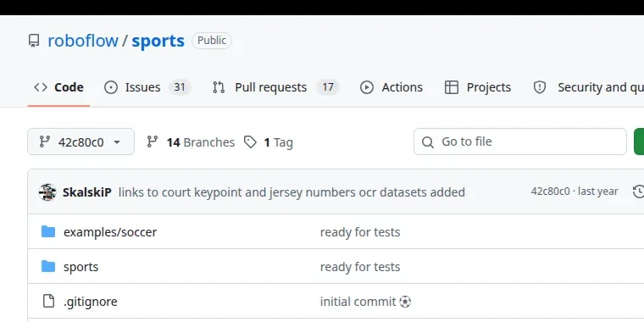View the 14 Branches link
This screenshot has height=322, width=644.
[x=191, y=142]
